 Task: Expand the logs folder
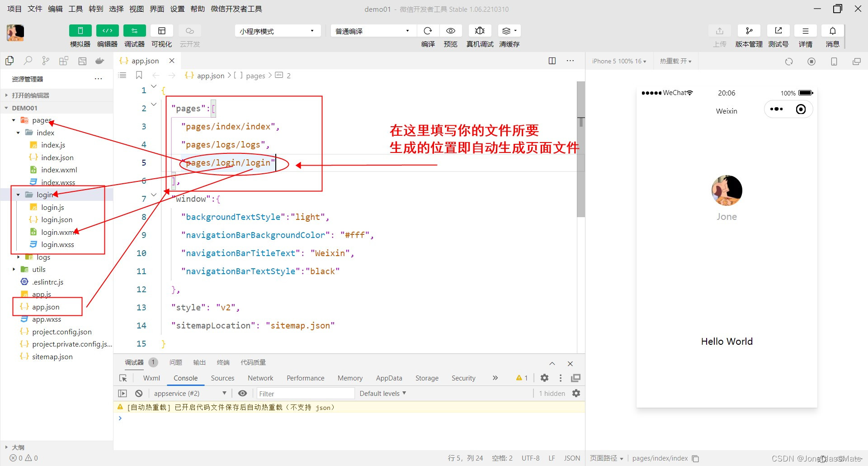click(x=18, y=257)
